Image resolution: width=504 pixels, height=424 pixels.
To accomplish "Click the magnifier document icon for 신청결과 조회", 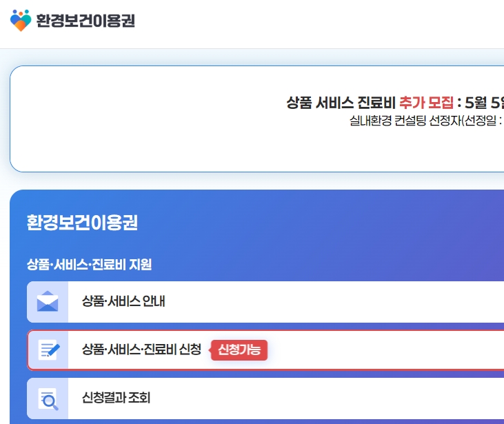I will [48, 399].
